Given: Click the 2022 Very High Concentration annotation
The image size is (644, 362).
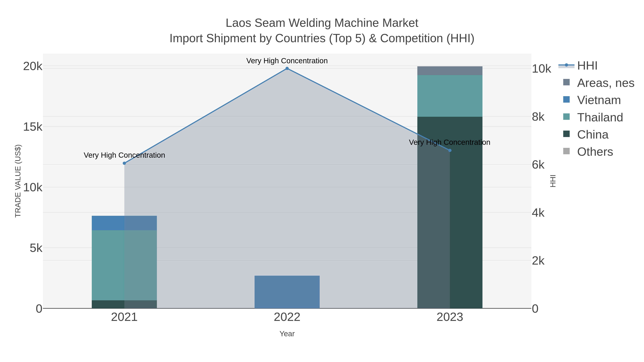Looking at the screenshot, I should click(x=287, y=61).
